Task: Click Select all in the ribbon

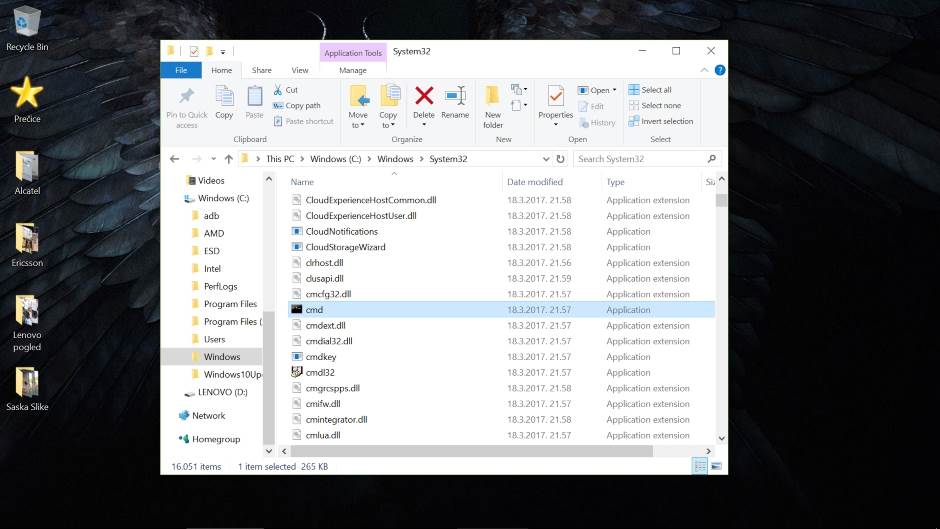Action: pos(656,90)
